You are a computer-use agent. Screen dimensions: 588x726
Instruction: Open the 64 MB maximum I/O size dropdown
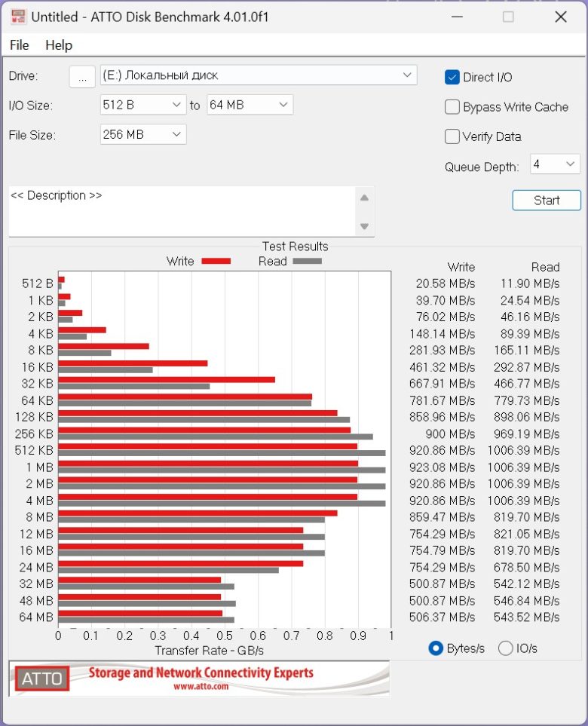pos(250,105)
